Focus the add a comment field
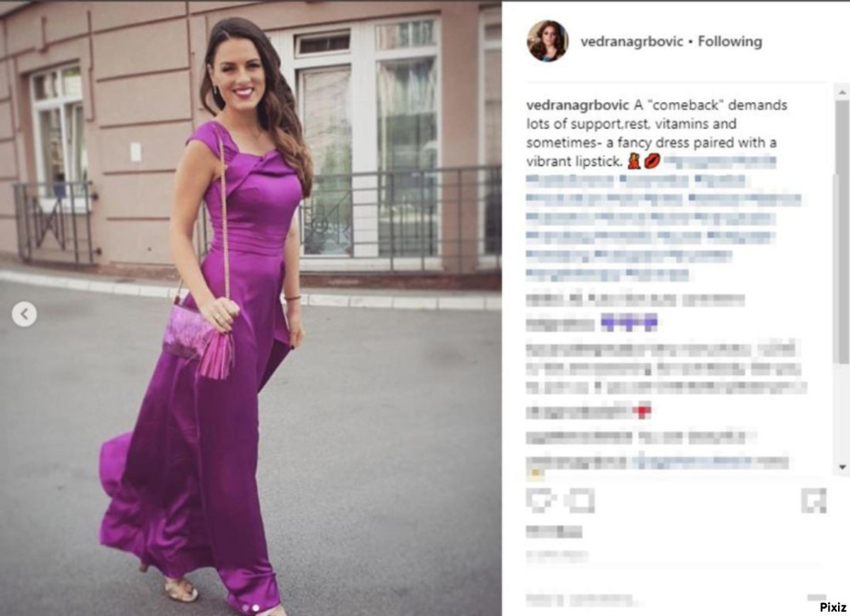This screenshot has height=616, width=850. pos(659,600)
